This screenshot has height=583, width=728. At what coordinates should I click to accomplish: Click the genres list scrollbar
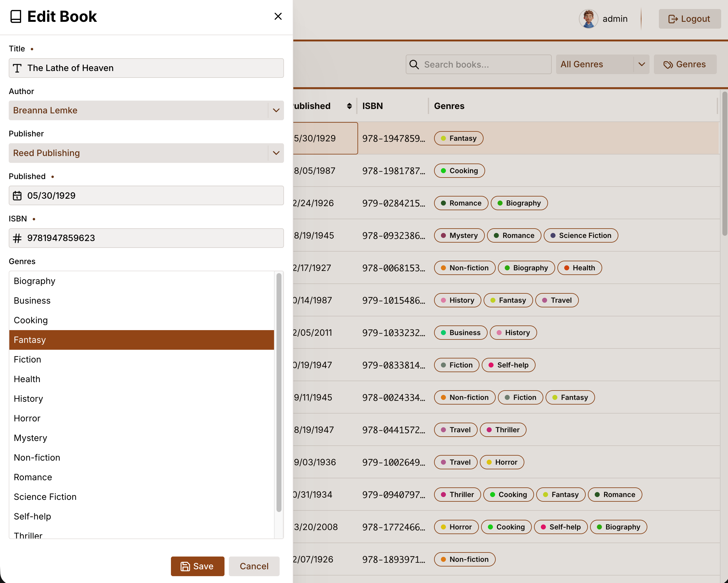tap(279, 392)
